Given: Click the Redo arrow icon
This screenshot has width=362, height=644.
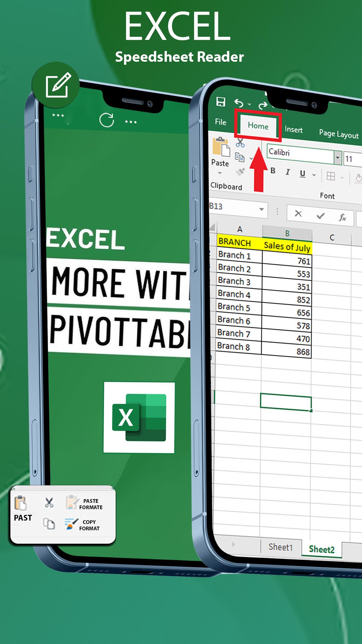Looking at the screenshot, I should 263,105.
